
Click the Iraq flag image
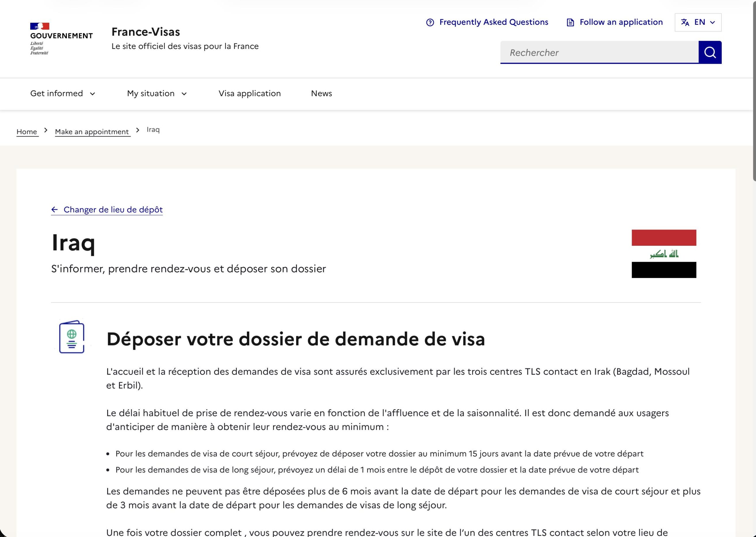(x=664, y=254)
